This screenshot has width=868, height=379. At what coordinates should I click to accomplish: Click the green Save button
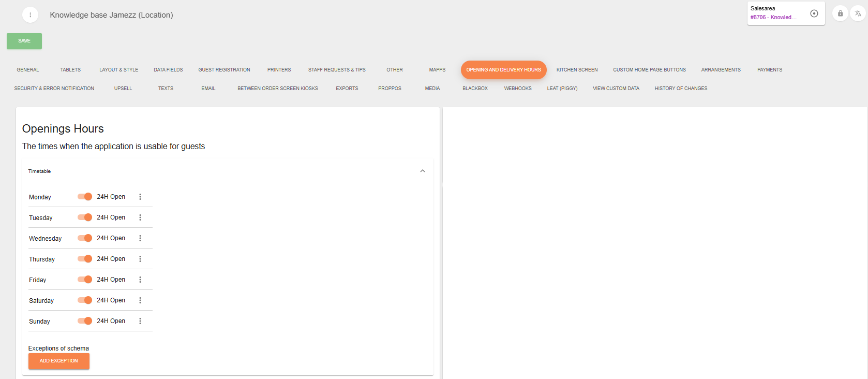click(x=24, y=41)
